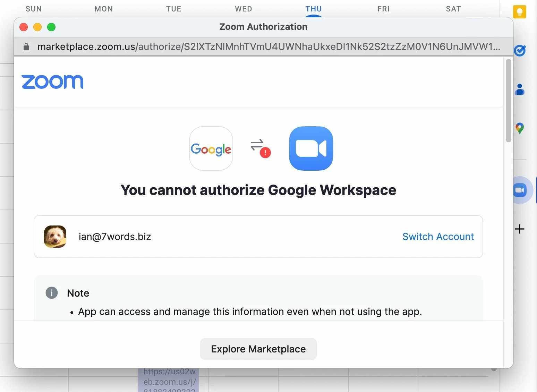
Task: Select the TUE column header in calendar
Action: tap(174, 9)
